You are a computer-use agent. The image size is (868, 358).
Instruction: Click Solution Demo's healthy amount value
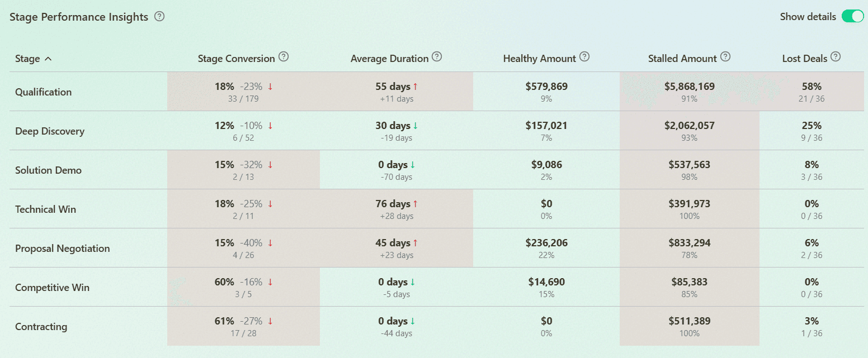(546, 169)
